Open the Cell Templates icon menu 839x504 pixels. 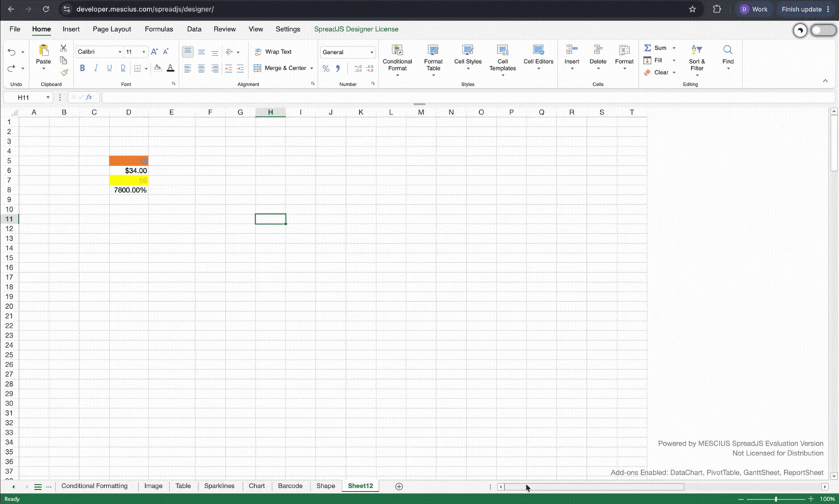[x=502, y=60]
